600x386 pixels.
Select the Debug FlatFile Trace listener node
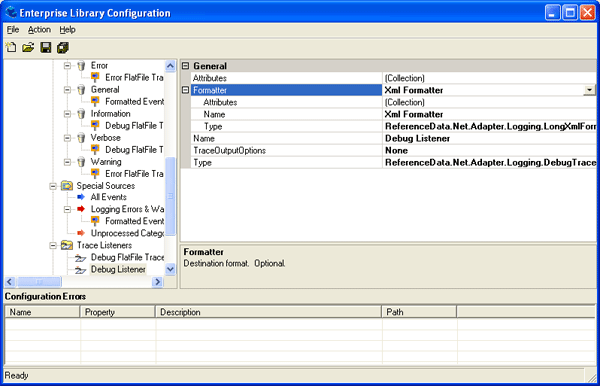(x=127, y=257)
